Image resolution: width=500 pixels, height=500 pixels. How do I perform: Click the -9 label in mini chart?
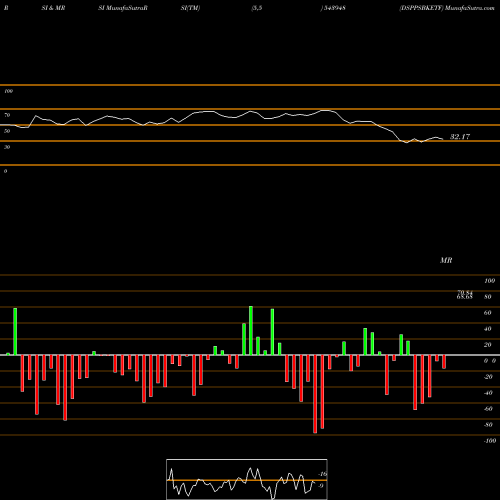coord(320,486)
